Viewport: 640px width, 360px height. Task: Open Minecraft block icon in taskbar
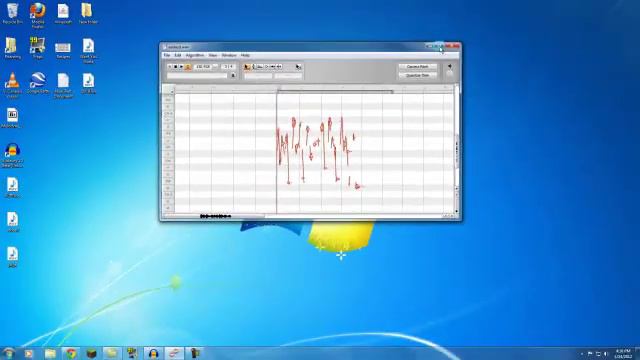point(91,353)
